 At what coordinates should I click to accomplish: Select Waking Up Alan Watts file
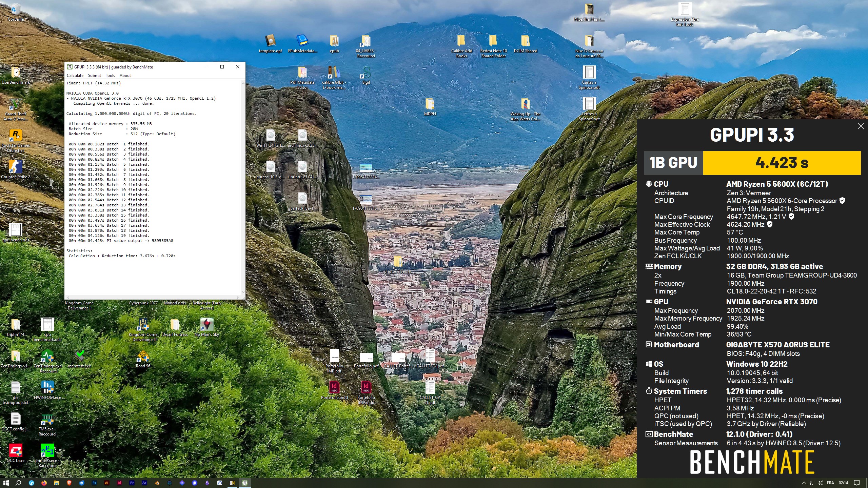(526, 109)
